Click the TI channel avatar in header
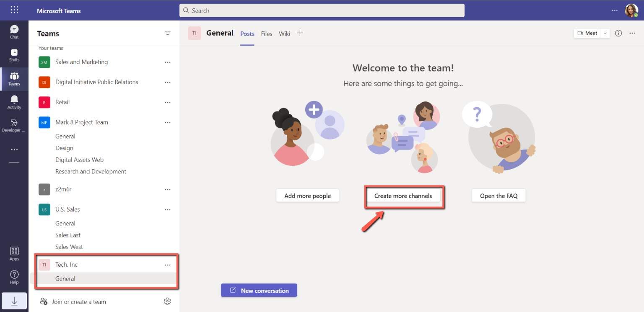The height and width of the screenshot is (312, 644). click(x=195, y=33)
